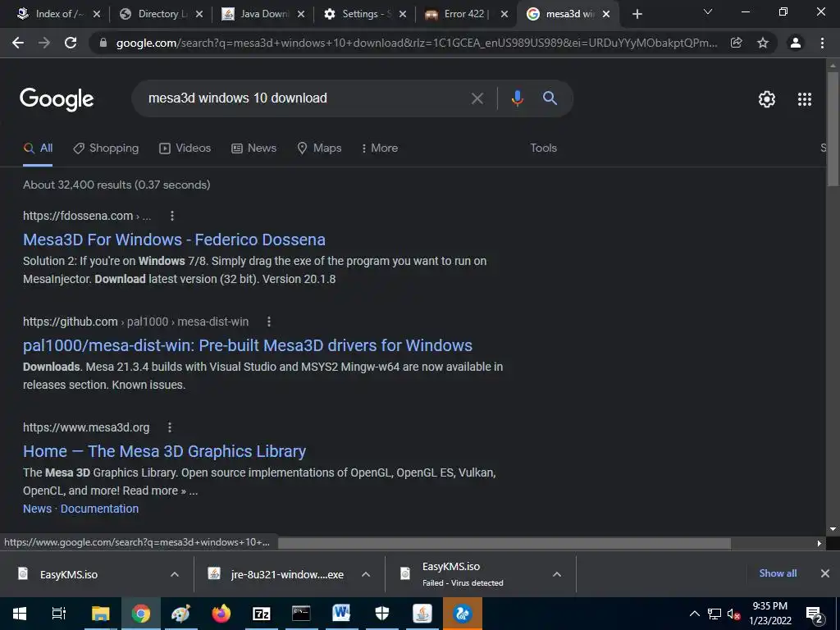
Task: Share this page from the address bar
Action: click(x=737, y=43)
